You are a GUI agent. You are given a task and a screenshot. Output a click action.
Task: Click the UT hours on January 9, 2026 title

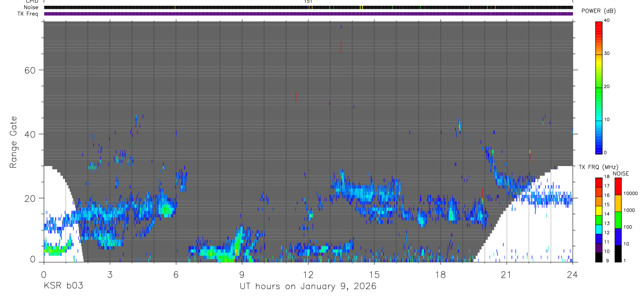click(x=308, y=286)
